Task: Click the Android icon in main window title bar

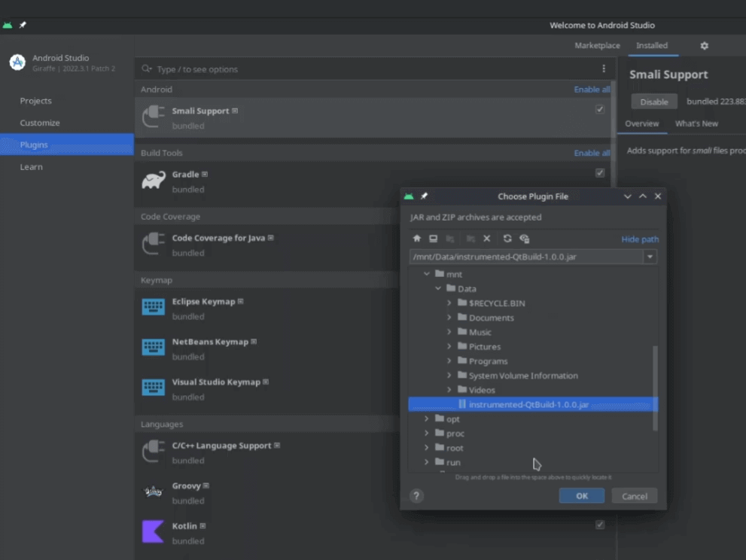Action: pos(7,26)
